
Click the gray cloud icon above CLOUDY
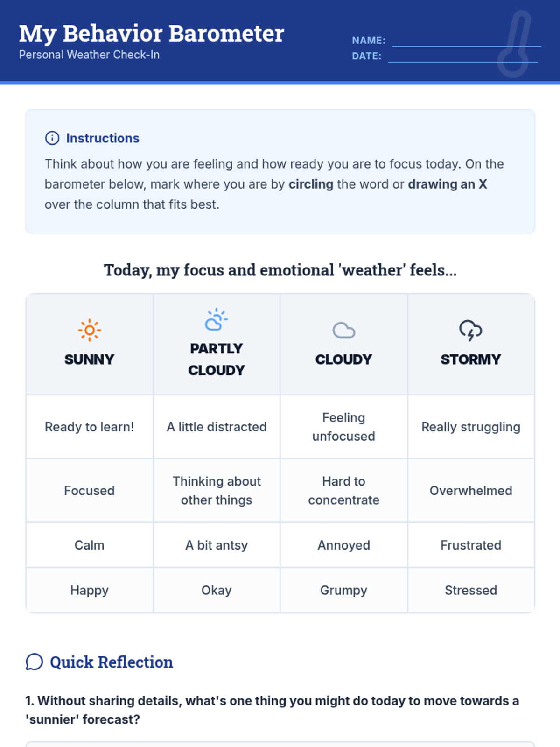point(343,331)
